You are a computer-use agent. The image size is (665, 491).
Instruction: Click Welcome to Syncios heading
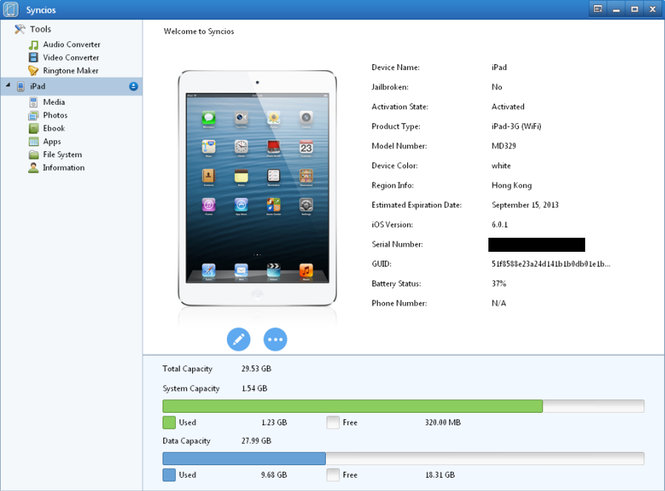click(199, 31)
